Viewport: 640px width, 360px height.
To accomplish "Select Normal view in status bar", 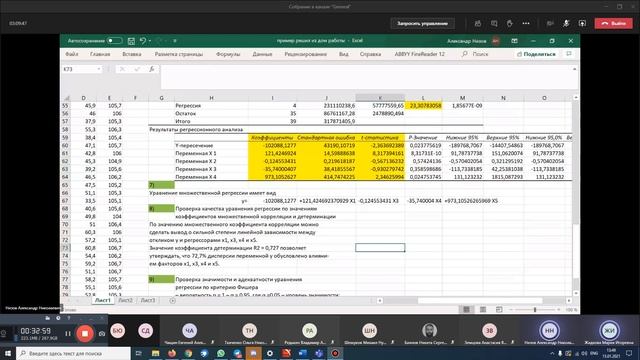I will coord(466,310).
